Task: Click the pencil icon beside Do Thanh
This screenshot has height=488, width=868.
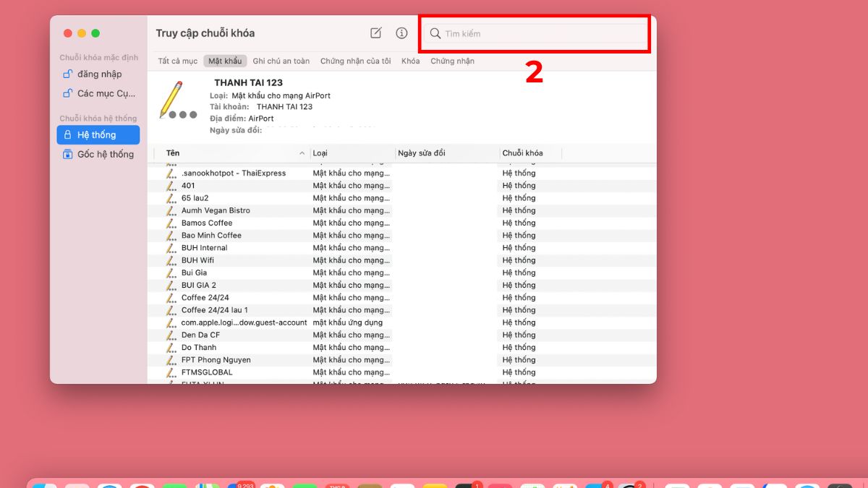Action: point(171,347)
